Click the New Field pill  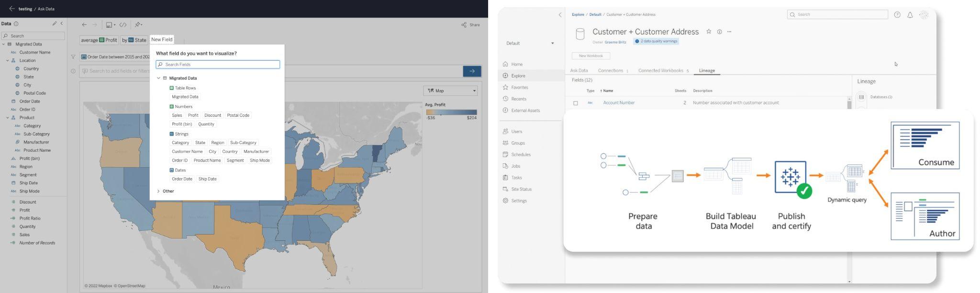(162, 40)
